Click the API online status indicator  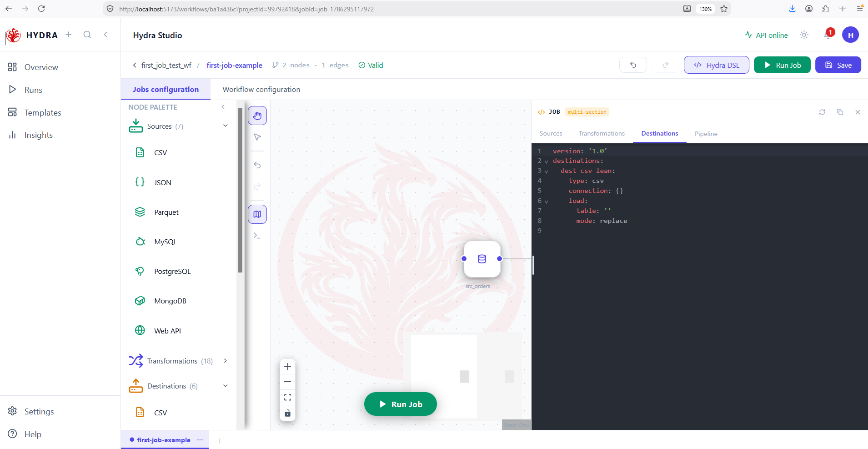point(767,35)
